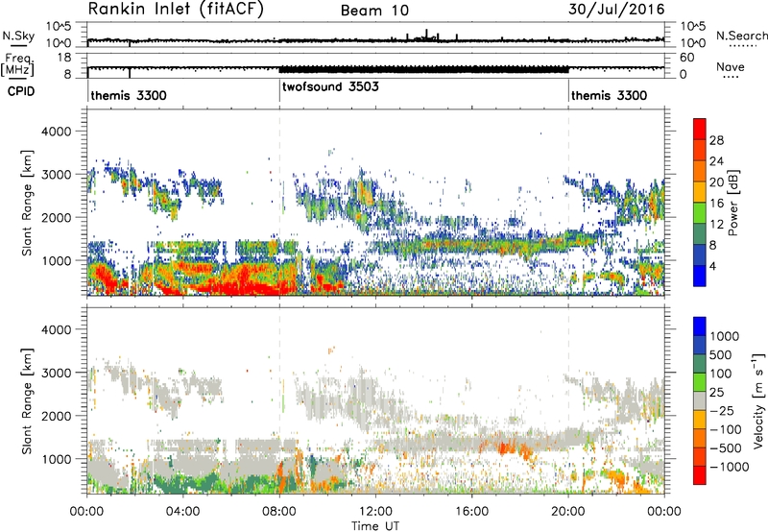Select the '08:00' time tick label

pyautogui.click(x=279, y=512)
